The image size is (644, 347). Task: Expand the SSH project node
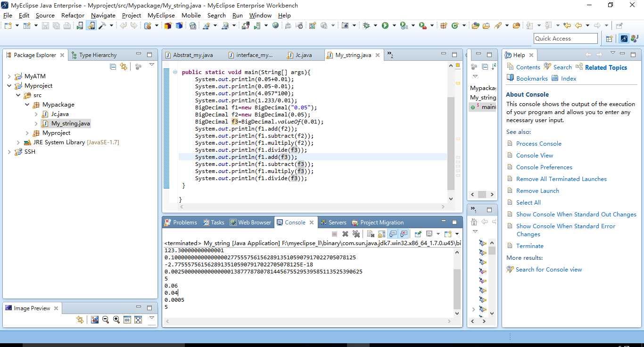[x=9, y=152]
